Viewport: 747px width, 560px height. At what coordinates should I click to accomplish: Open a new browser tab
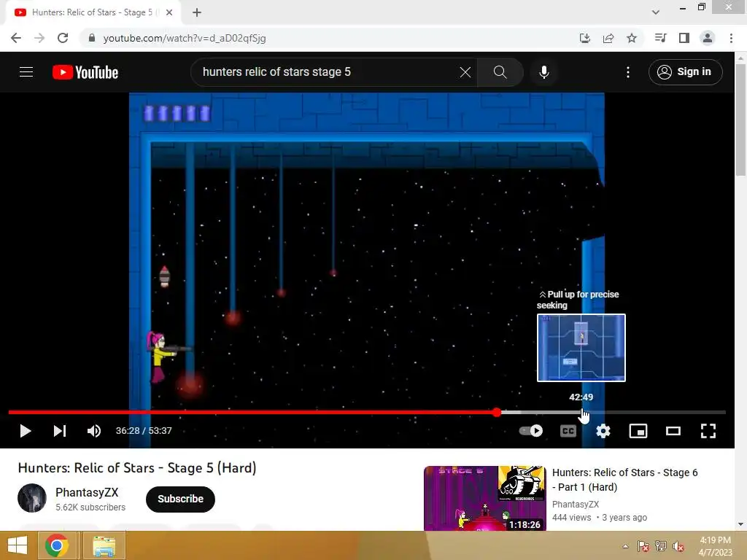(x=197, y=12)
